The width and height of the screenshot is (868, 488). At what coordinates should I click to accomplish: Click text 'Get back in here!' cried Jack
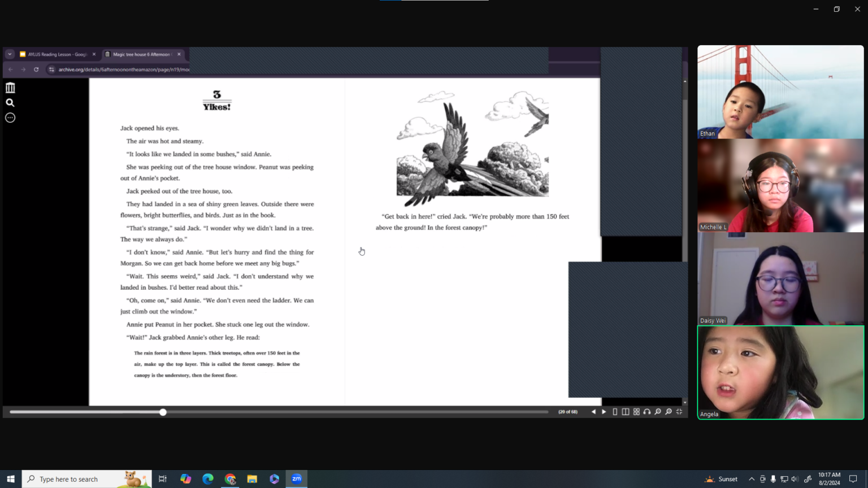(424, 216)
